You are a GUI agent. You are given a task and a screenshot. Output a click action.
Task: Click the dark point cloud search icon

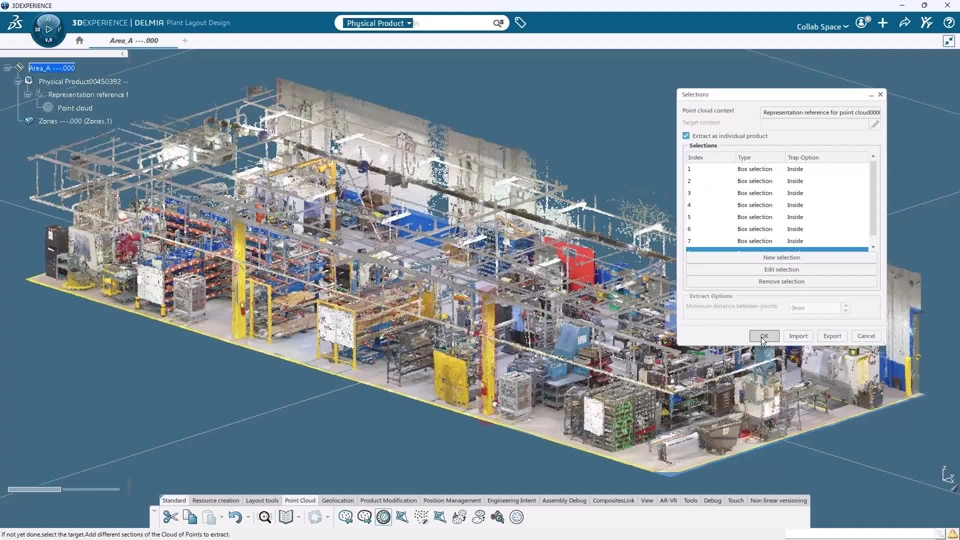point(497,517)
